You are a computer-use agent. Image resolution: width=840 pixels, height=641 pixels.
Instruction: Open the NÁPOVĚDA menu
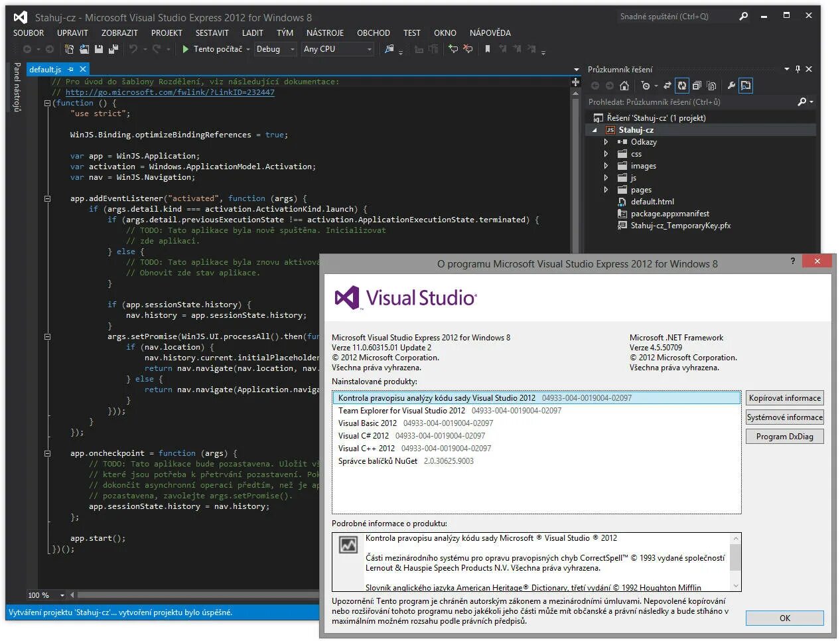pyautogui.click(x=490, y=33)
